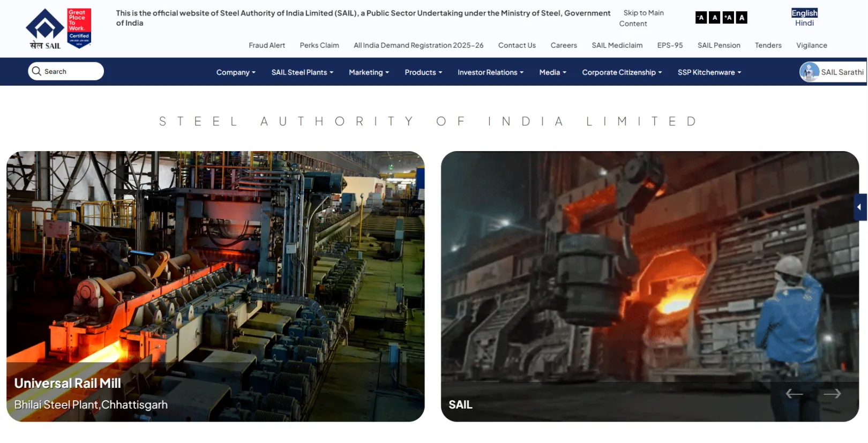The height and width of the screenshot is (443, 868).
Task: Click the Skip to Main Content link
Action: coord(642,18)
